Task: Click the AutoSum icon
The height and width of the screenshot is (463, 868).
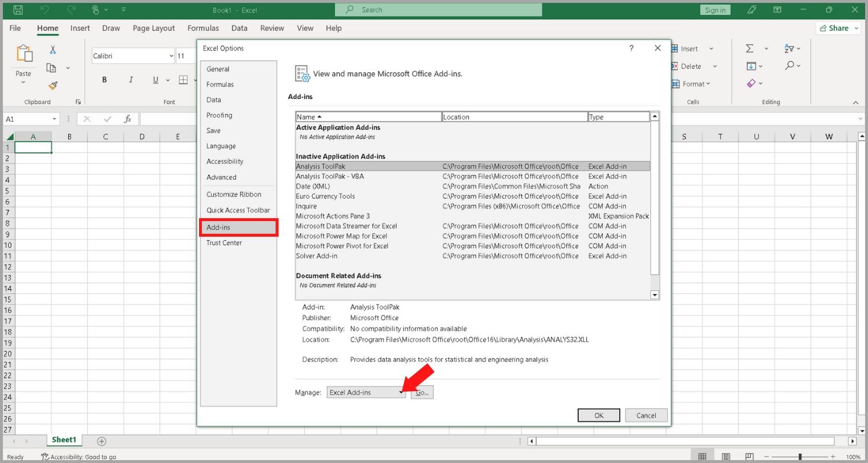Action: [x=750, y=48]
